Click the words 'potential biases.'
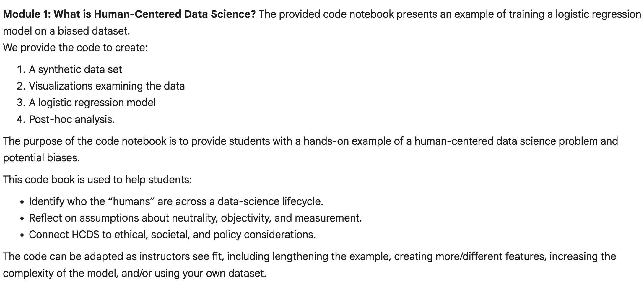This screenshot has width=644, height=283. 41,158
